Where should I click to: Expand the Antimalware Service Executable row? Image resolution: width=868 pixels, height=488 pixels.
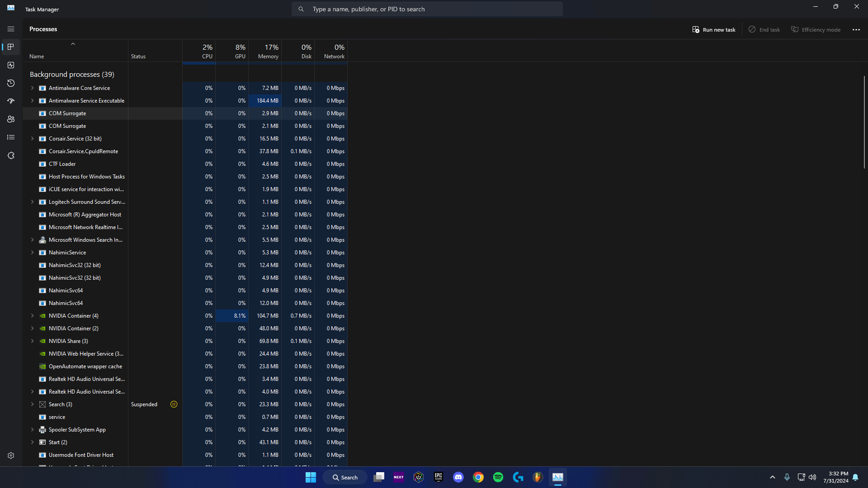tap(32, 101)
